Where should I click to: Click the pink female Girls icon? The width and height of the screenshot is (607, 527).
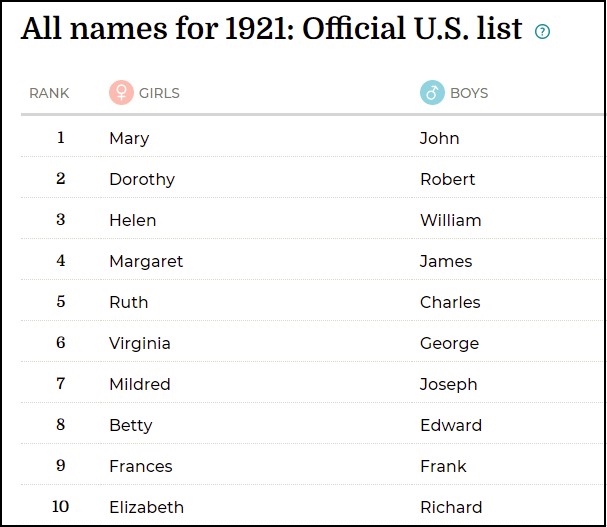pyautogui.click(x=121, y=93)
